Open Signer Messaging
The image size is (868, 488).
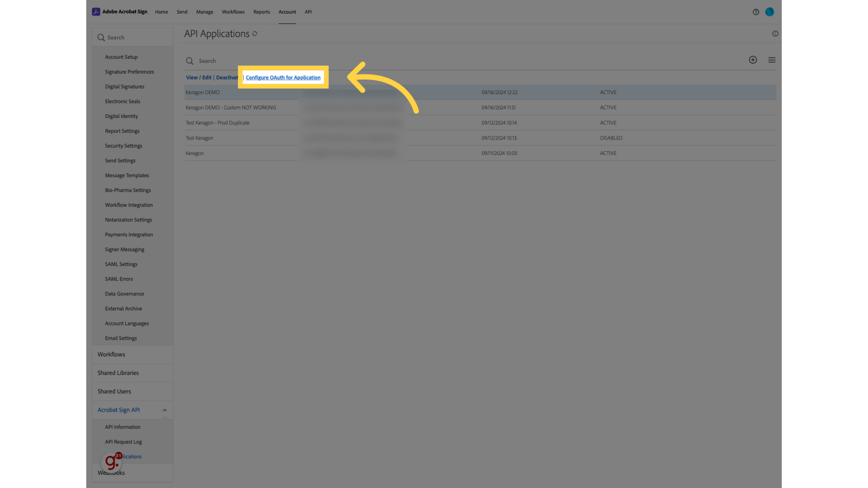click(125, 249)
